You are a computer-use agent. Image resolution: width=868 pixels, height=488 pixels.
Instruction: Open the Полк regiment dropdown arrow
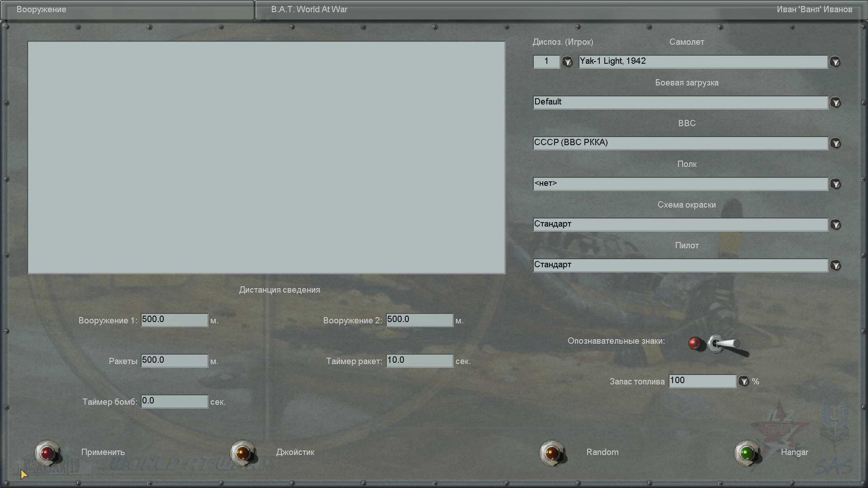(835, 184)
